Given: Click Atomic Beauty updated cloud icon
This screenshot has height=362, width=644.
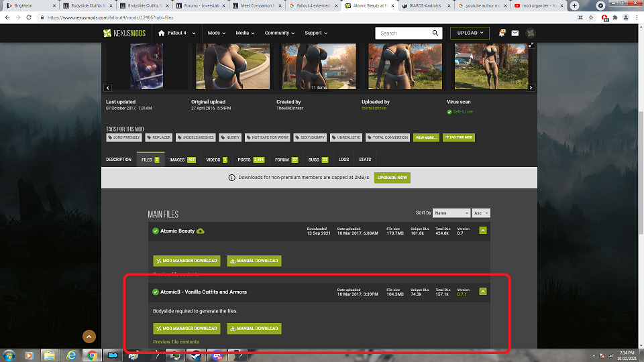Looking at the screenshot, I should (x=201, y=231).
